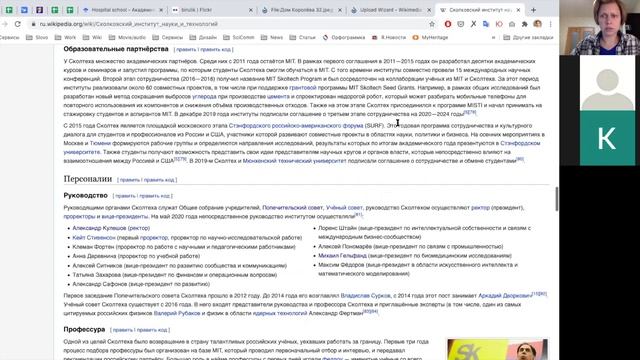The width and height of the screenshot is (640, 360).
Task: Expand hidden bookmarks with the chevron
Action: [x=493, y=37]
